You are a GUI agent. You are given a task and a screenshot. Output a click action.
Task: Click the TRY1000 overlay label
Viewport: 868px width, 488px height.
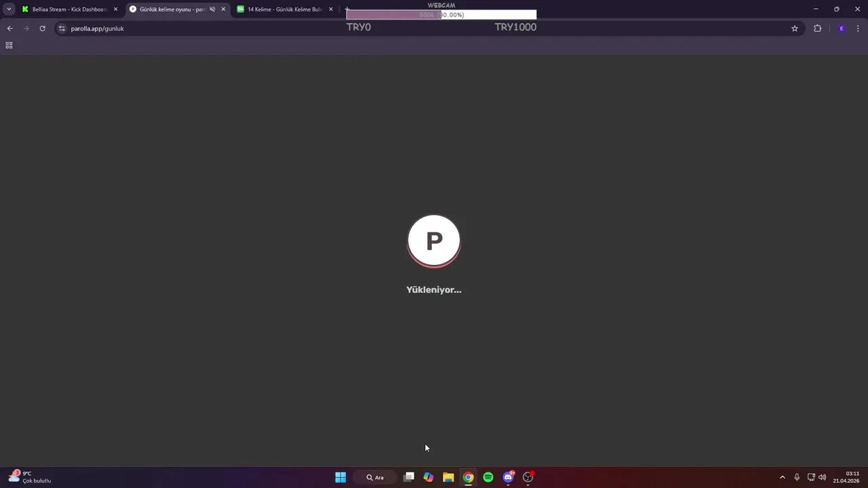click(515, 27)
